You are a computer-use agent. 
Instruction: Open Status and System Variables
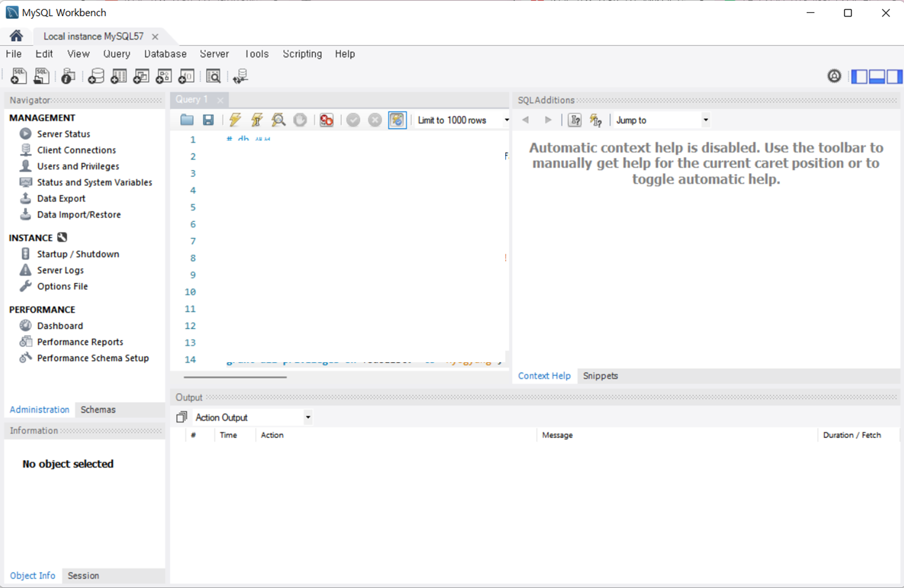pos(94,182)
